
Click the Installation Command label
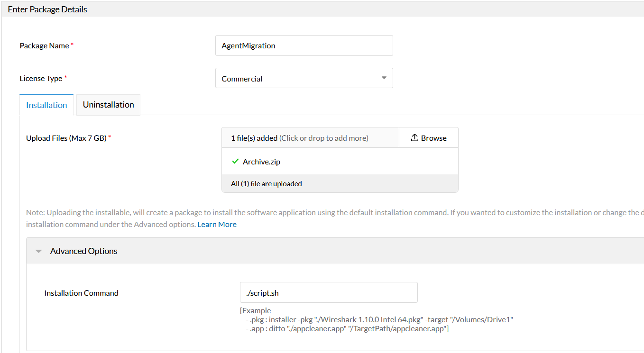[x=81, y=293]
